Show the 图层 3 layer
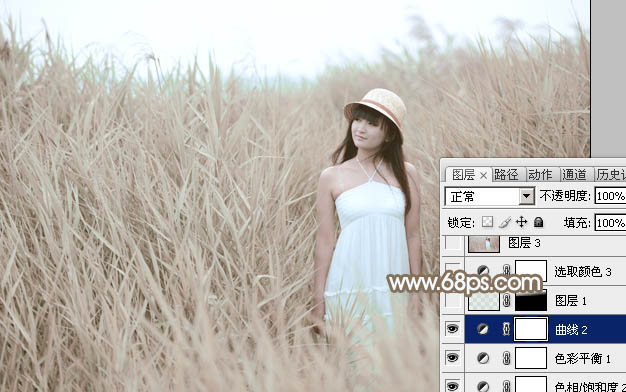This screenshot has height=392, width=626. pyautogui.click(x=452, y=243)
